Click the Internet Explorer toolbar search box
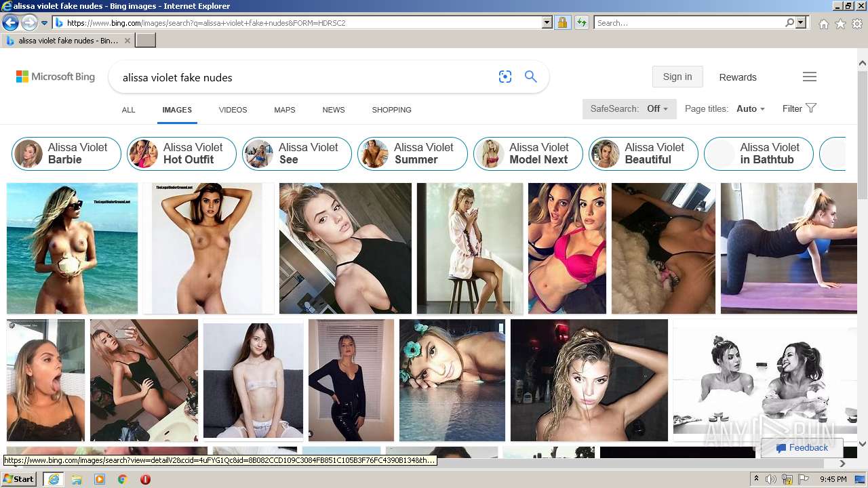This screenshot has height=488, width=868. (x=689, y=23)
